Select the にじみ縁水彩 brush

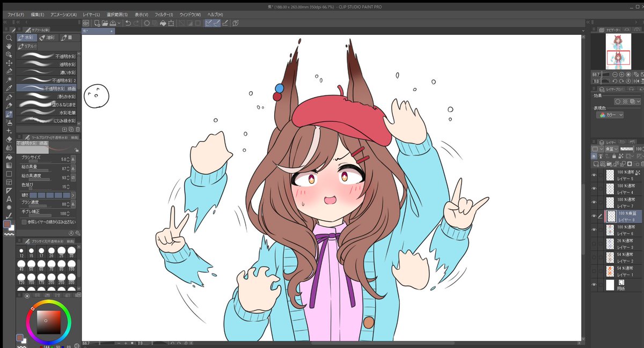(x=47, y=120)
